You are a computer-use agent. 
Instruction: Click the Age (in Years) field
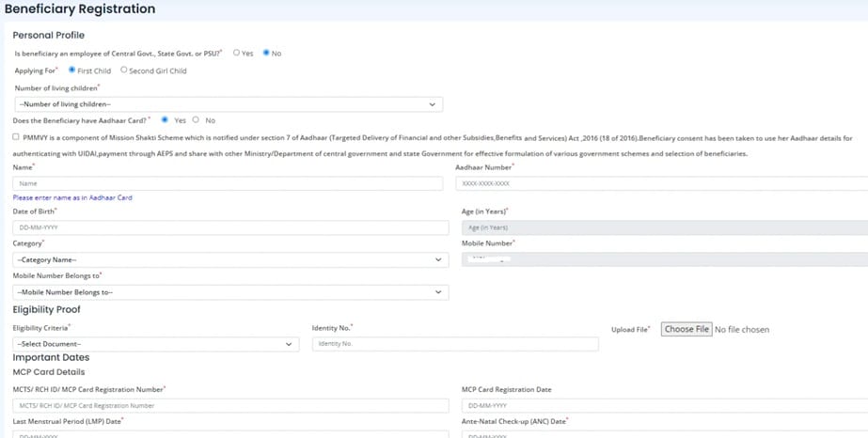[665, 227]
